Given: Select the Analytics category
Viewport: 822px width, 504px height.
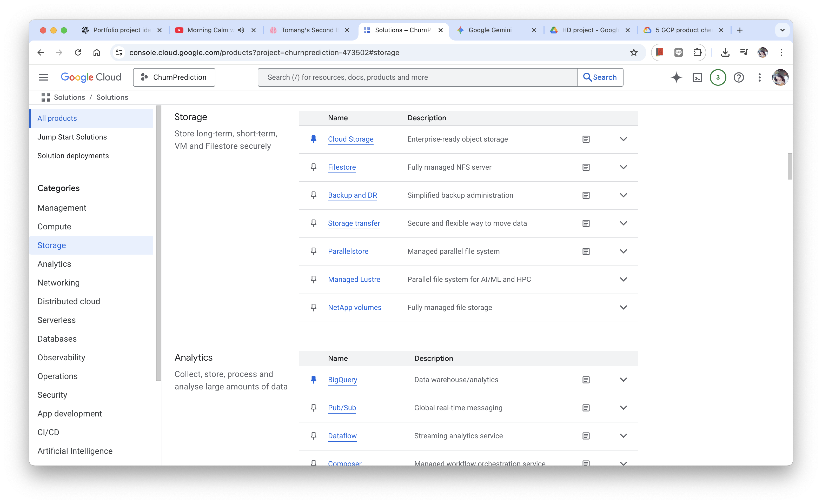Looking at the screenshot, I should coord(54,264).
